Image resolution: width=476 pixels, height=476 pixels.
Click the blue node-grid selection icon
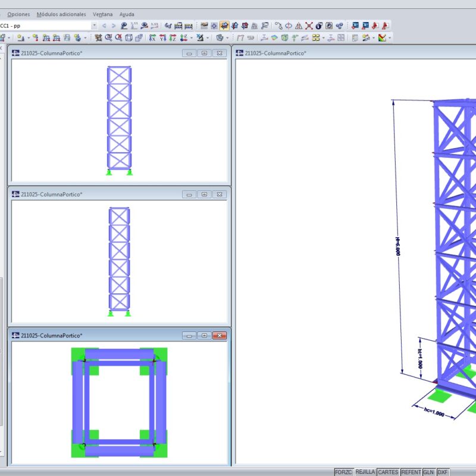(x=214, y=26)
